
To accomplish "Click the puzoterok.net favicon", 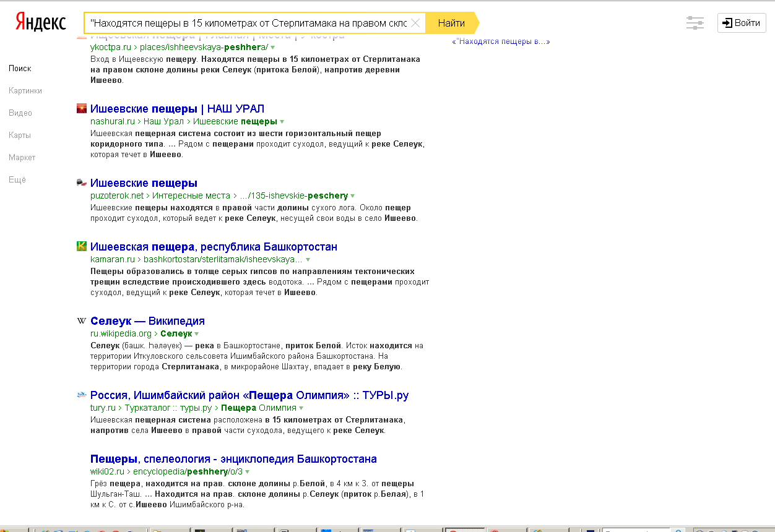I will (x=82, y=183).
